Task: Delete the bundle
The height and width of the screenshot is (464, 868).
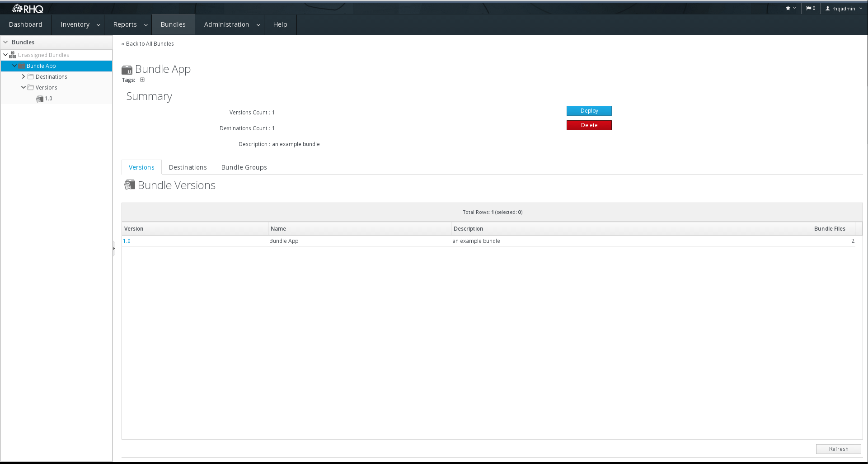Action: tap(589, 125)
